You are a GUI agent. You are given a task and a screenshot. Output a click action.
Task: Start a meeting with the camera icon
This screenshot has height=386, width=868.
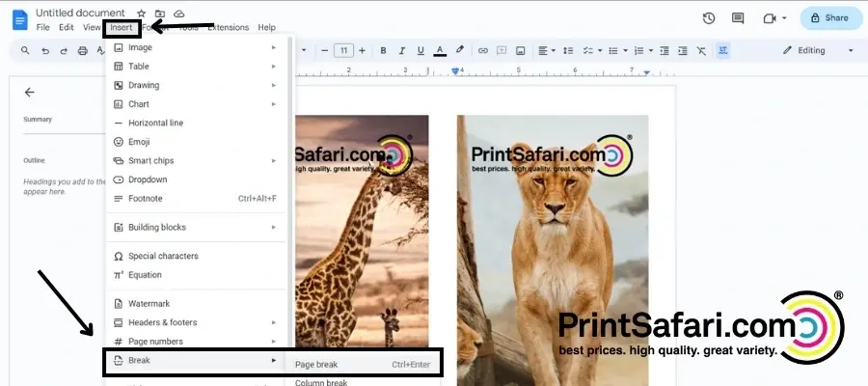tap(769, 18)
